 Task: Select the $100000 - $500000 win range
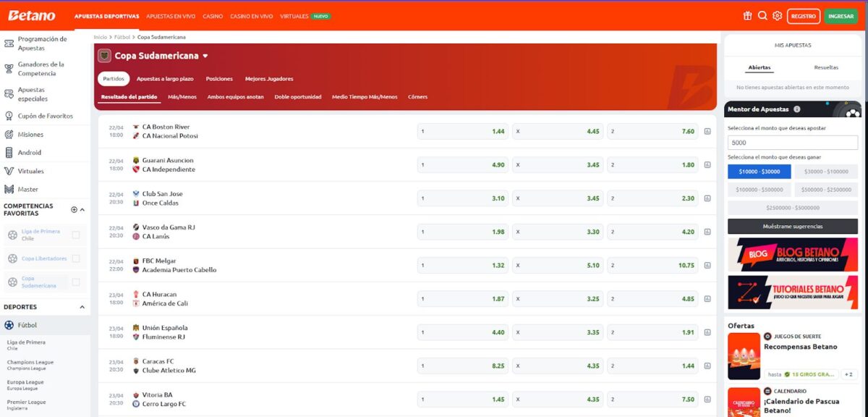[759, 190]
